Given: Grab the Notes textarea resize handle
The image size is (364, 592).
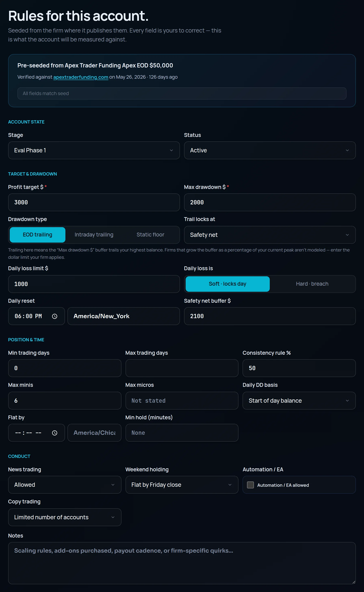Looking at the screenshot, I should [x=354, y=582].
